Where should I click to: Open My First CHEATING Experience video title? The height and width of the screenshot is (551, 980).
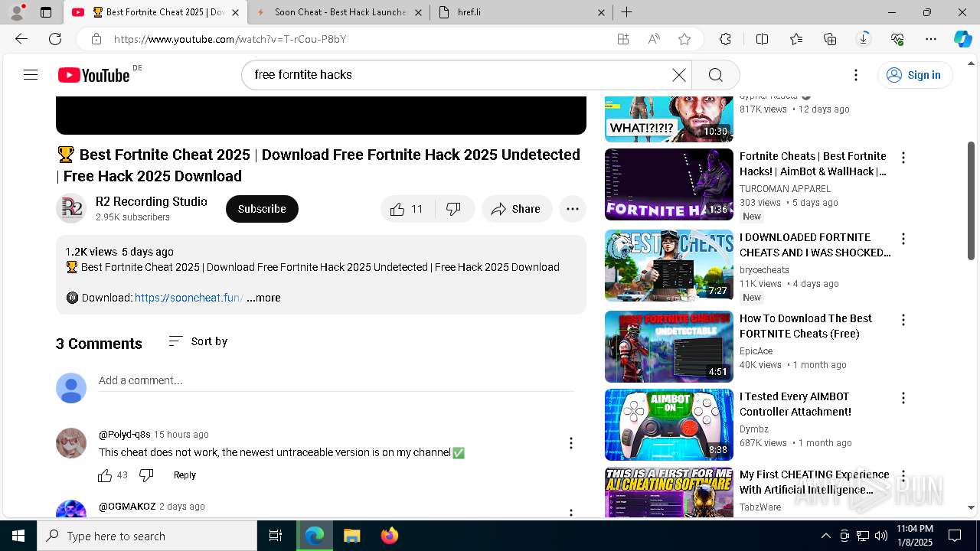coord(815,482)
